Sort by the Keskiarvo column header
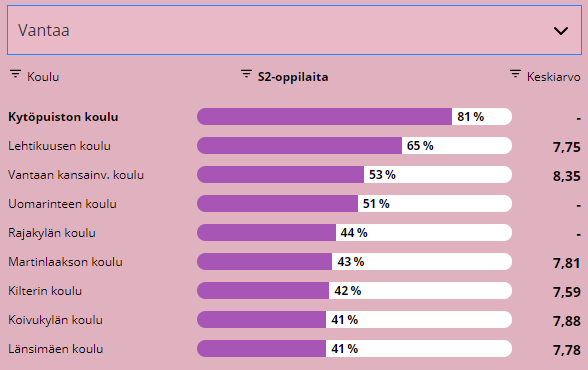 tap(554, 77)
